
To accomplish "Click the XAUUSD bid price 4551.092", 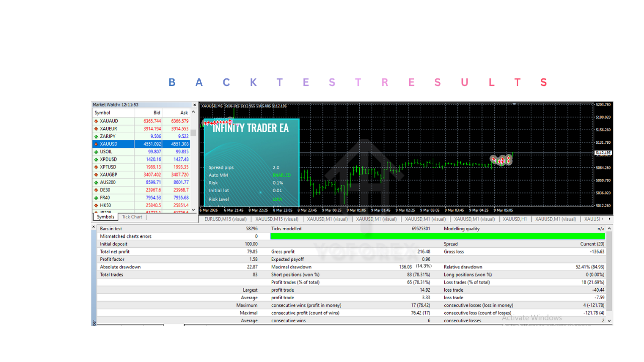I will 152,144.
